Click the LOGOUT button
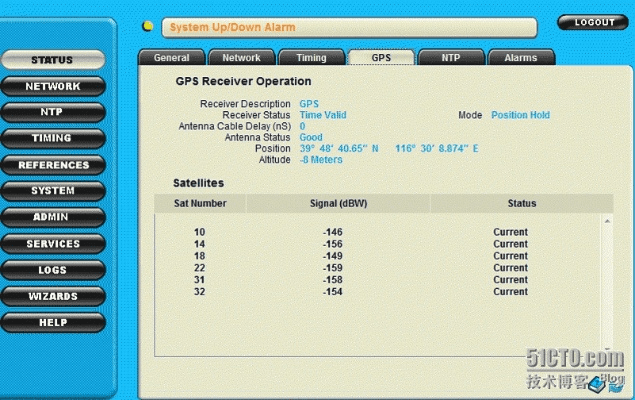635x400 pixels. 593,22
